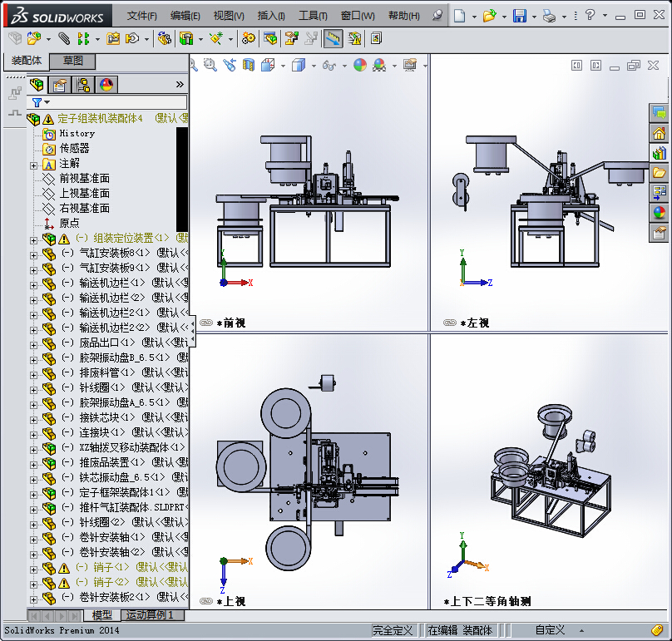
Task: Click the Zoom to Area magnifier icon
Action: coord(210,65)
